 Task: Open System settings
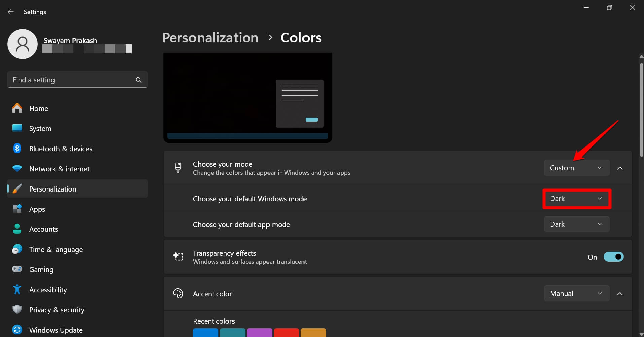point(77,128)
